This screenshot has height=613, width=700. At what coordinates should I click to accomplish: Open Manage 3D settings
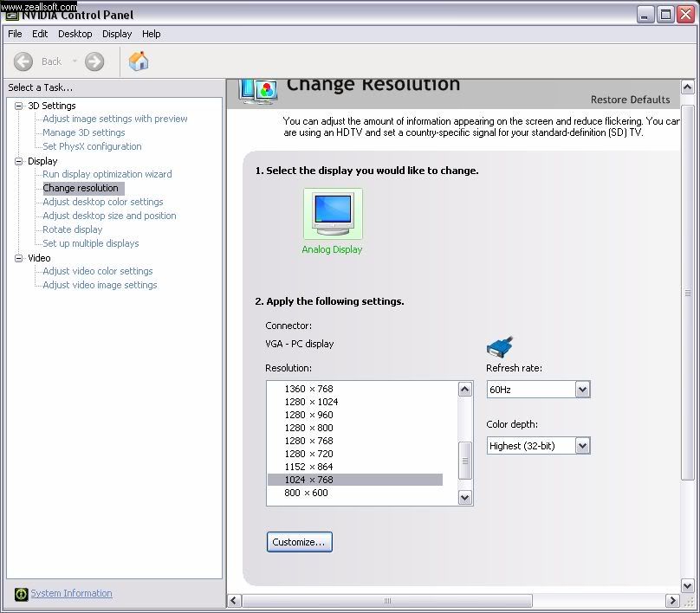tap(83, 132)
